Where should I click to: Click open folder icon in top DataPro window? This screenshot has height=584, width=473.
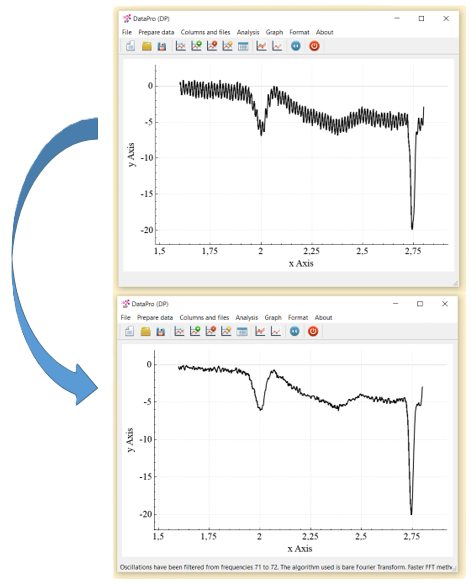(147, 46)
